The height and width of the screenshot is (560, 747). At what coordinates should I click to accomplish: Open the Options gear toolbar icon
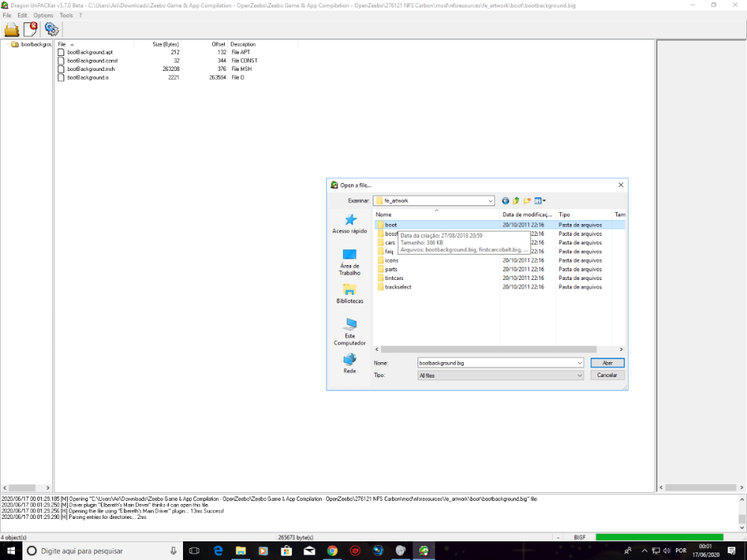click(52, 29)
